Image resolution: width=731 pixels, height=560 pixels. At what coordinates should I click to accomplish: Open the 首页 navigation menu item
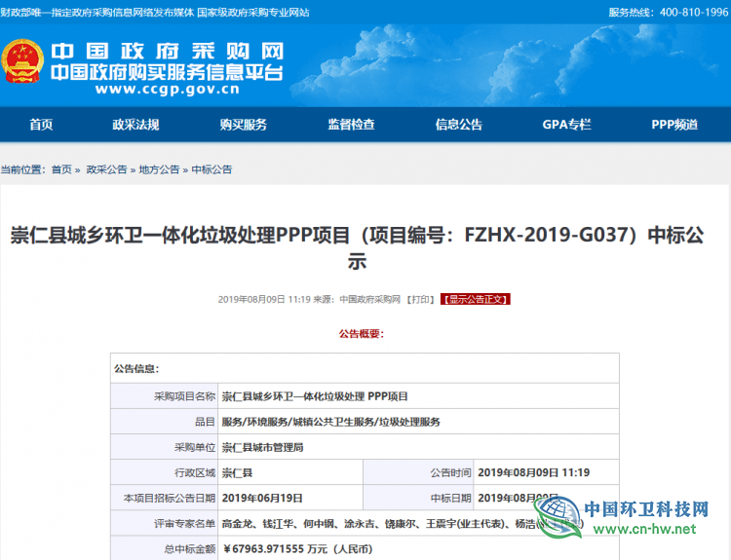pos(41,125)
